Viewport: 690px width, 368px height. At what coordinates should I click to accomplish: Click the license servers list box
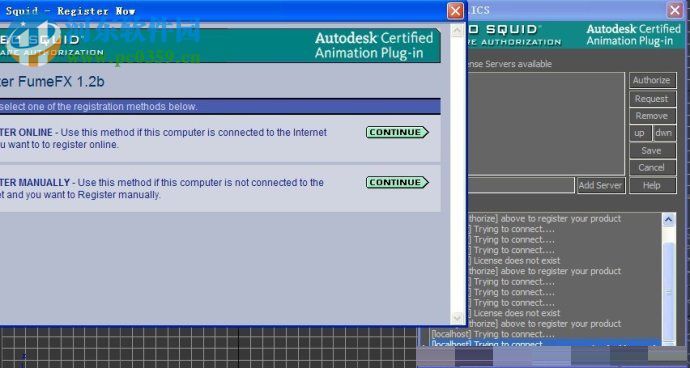point(546,124)
